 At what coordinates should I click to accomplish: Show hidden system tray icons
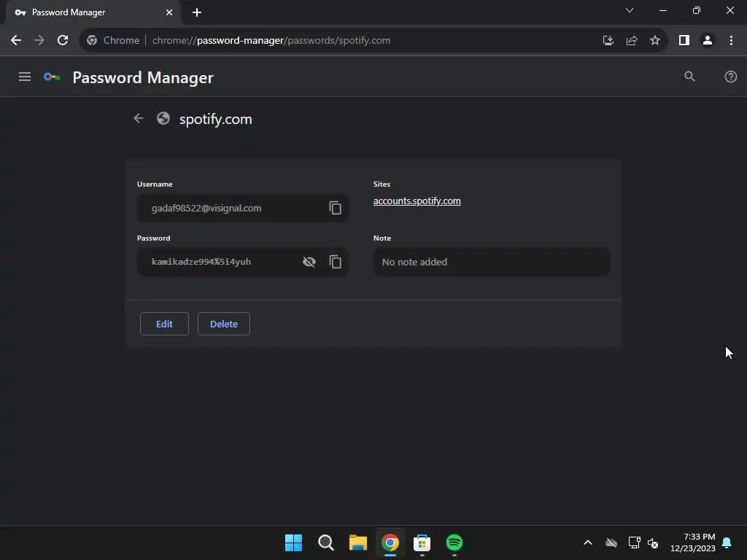pyautogui.click(x=588, y=542)
